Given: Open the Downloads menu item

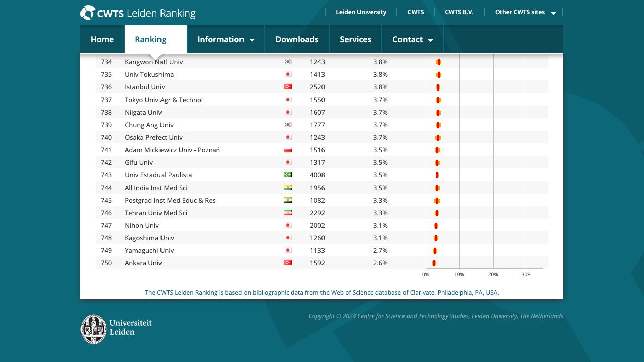Looking at the screenshot, I should click(x=297, y=39).
